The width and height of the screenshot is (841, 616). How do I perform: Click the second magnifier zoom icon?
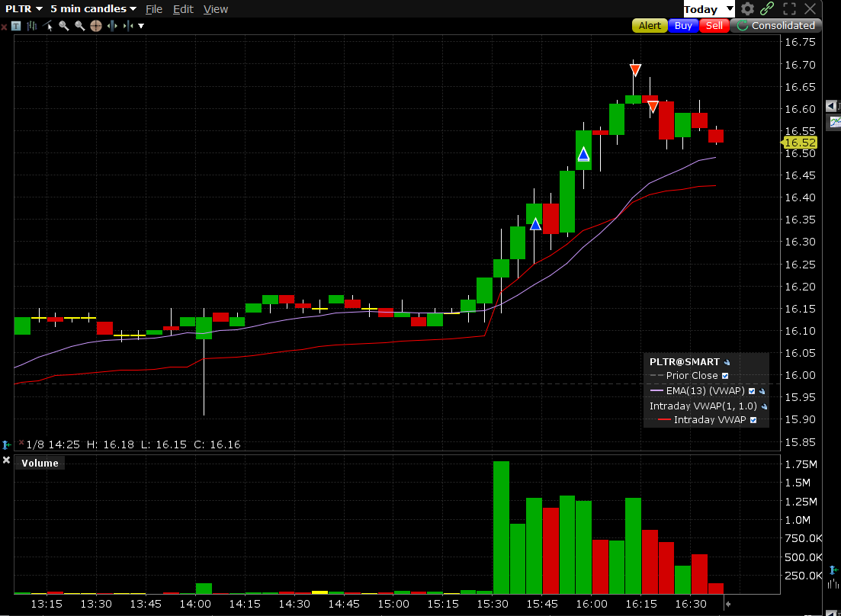click(80, 26)
